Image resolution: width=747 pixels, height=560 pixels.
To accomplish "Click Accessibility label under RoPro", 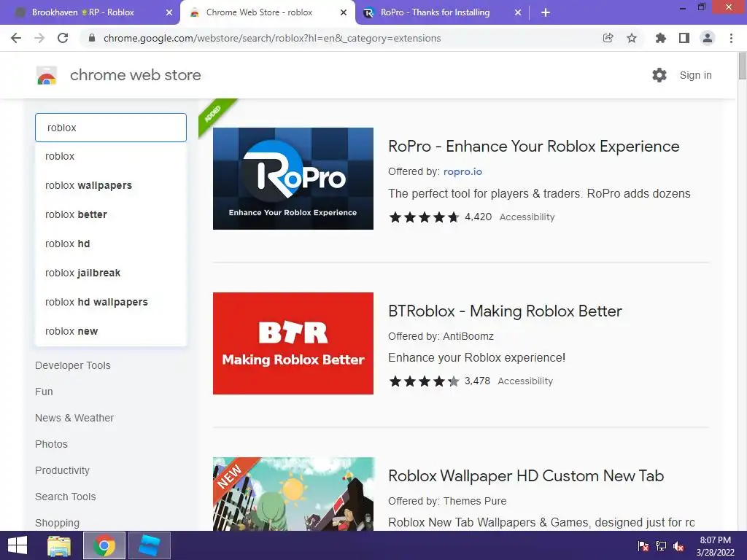I will (527, 217).
